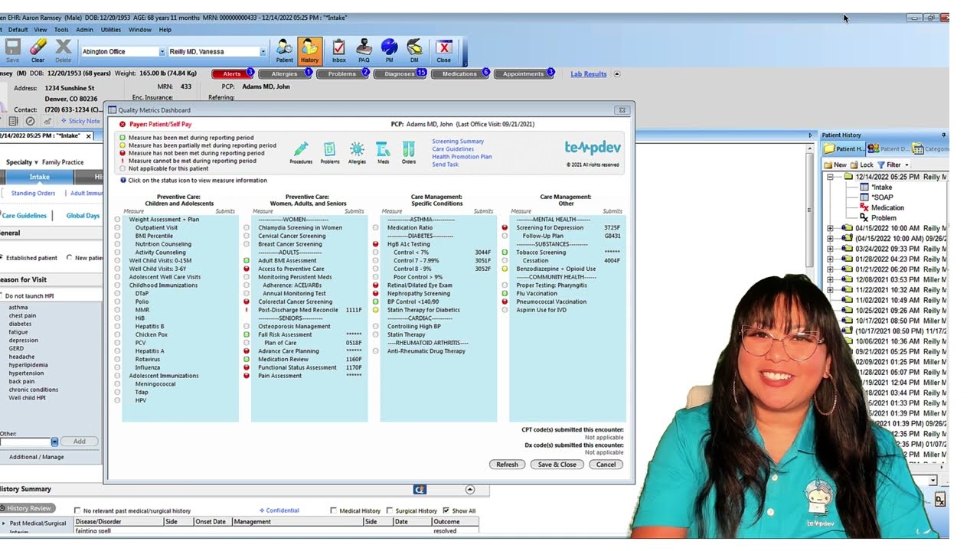
Task: Click red status icon for Screening for Depression
Action: [x=505, y=228]
